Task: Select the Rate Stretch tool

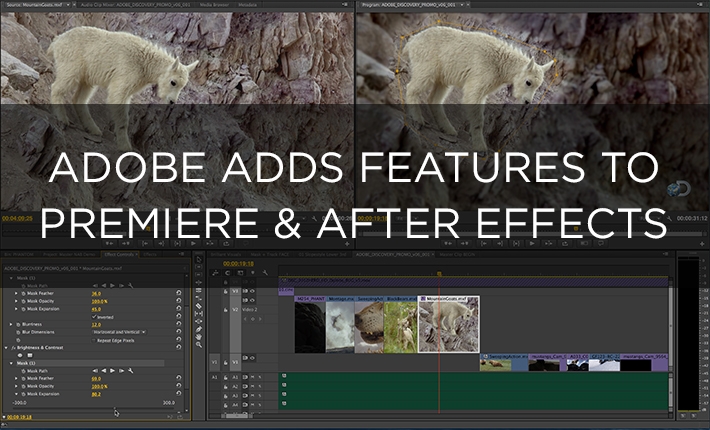Action: (198, 298)
